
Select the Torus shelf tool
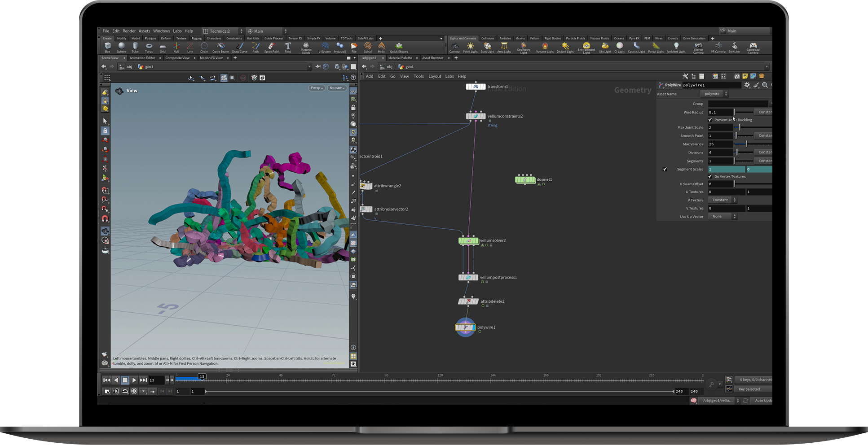pos(149,46)
